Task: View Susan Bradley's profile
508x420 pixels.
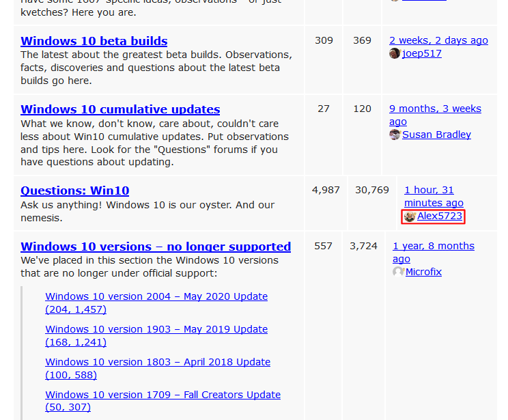Action: (x=436, y=135)
